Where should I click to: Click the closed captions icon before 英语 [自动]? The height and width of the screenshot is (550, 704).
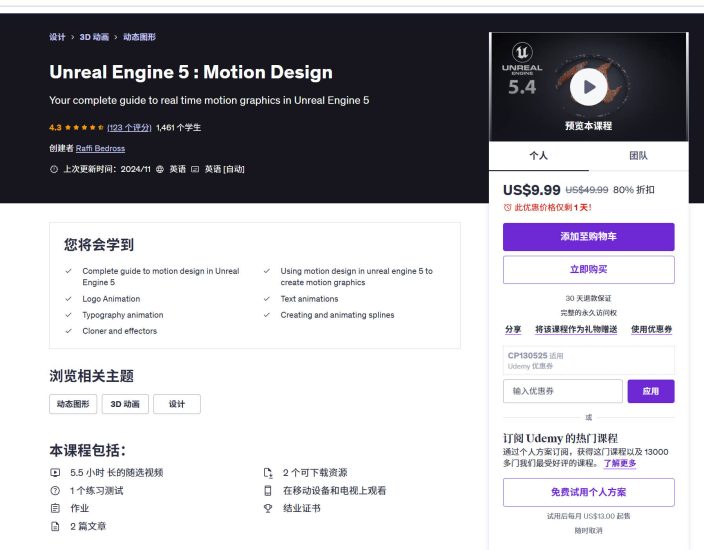pos(195,169)
